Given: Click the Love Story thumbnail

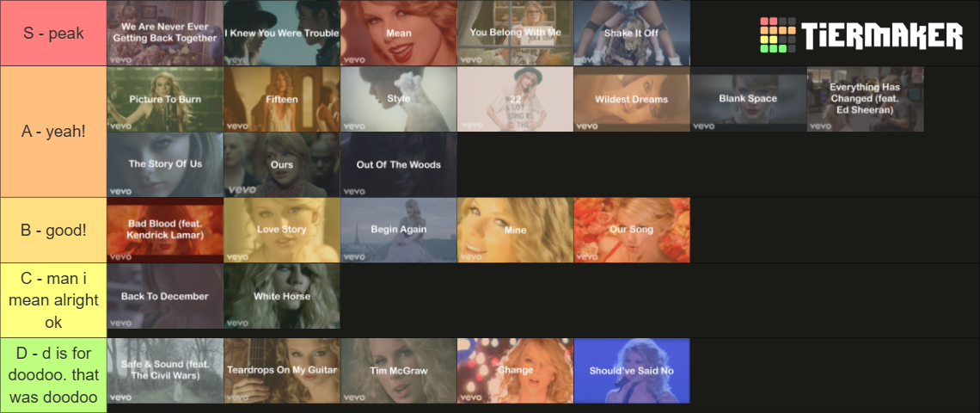Looking at the screenshot, I should (282, 231).
